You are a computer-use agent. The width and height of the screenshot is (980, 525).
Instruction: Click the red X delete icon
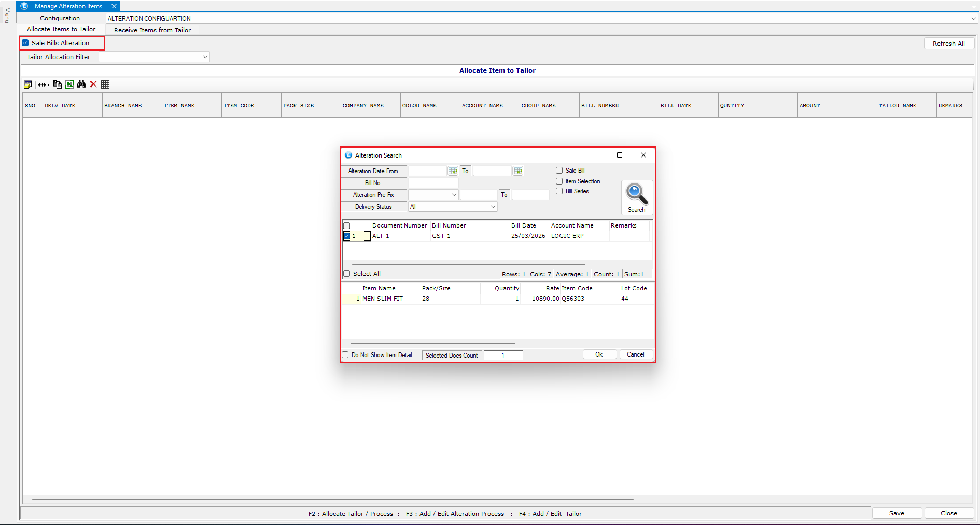point(93,84)
